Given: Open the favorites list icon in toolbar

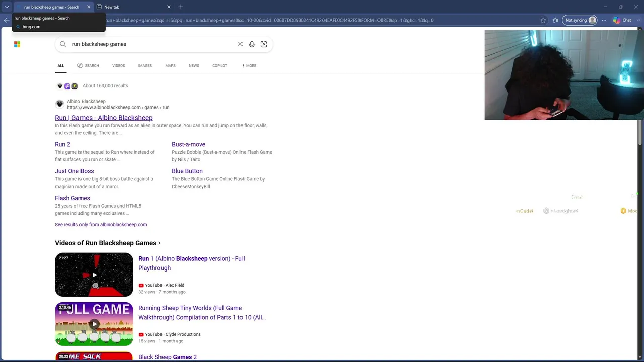Looking at the screenshot, I should [x=555, y=20].
